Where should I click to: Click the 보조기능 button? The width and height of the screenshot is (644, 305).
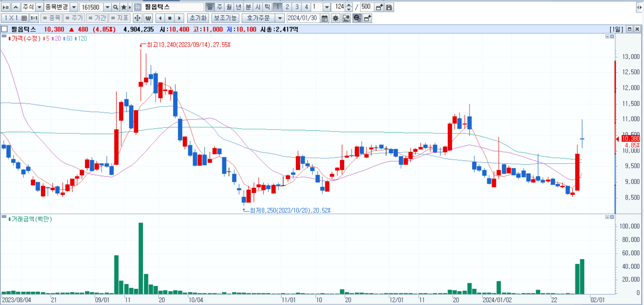pyautogui.click(x=225, y=18)
